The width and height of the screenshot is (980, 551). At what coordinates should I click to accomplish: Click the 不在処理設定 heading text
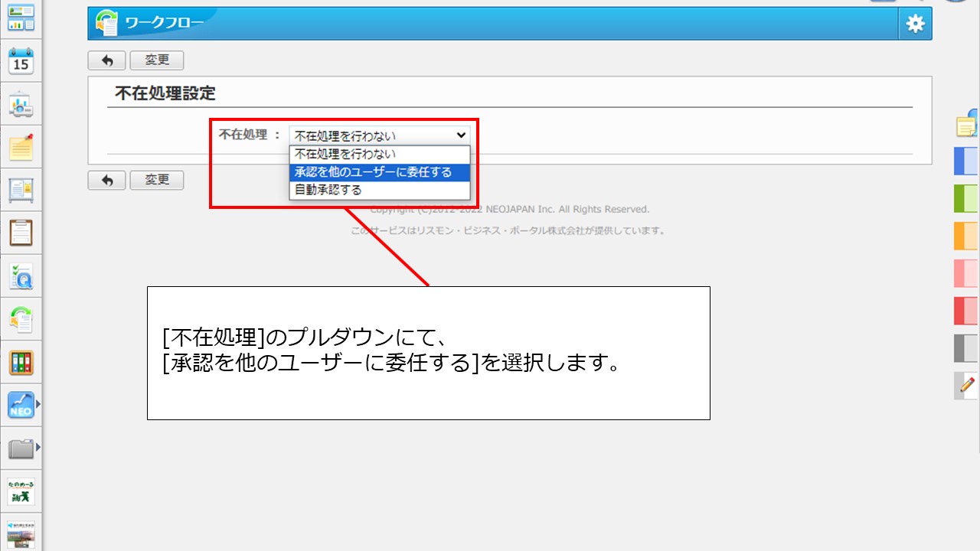click(165, 93)
